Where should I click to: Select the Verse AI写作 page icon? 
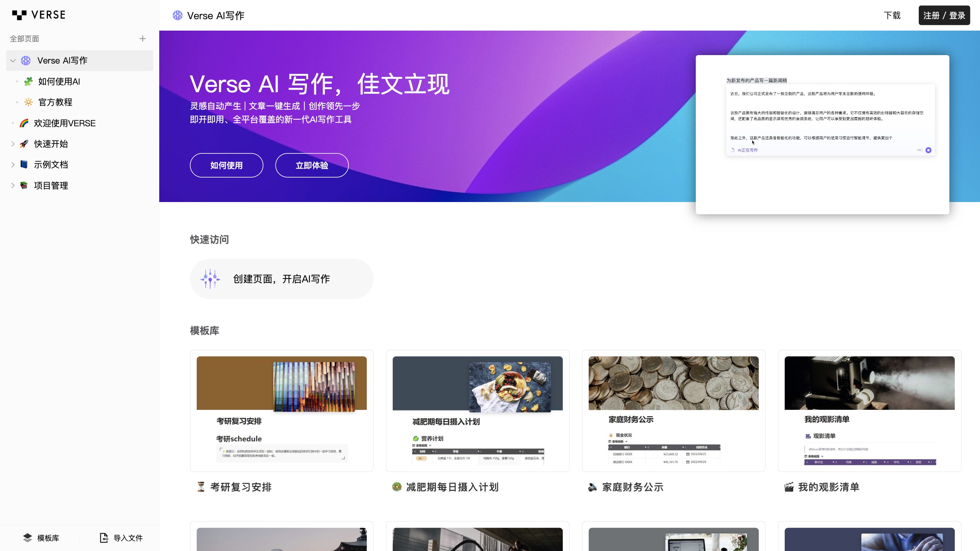[25, 60]
